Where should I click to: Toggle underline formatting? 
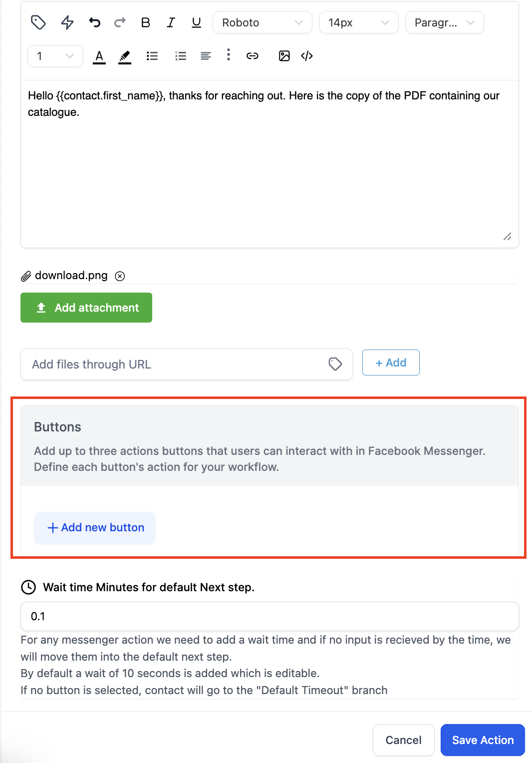pos(197,22)
